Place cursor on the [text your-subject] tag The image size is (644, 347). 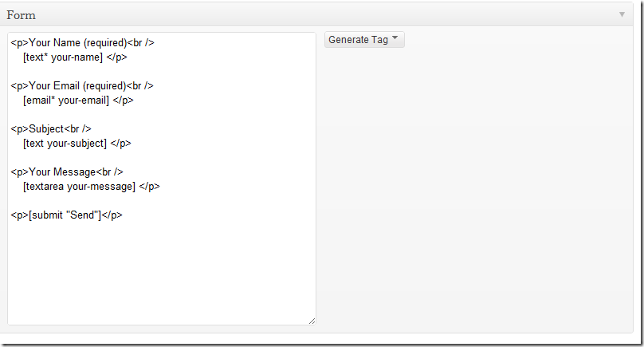(x=65, y=144)
